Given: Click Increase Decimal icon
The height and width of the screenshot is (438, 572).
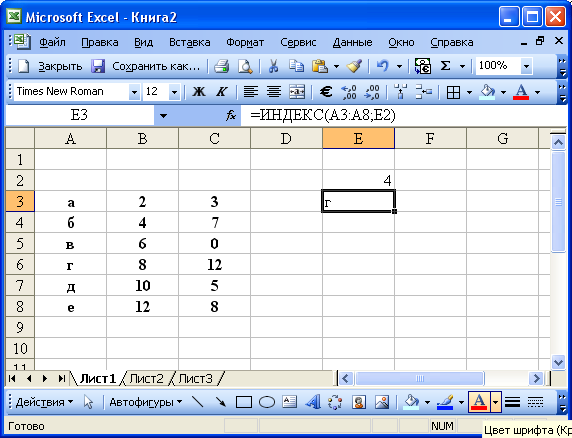Looking at the screenshot, I should [x=349, y=92].
